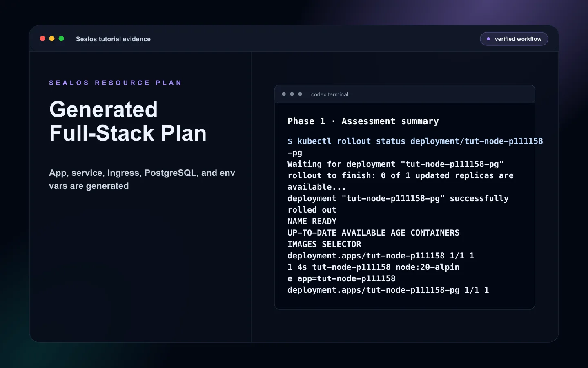This screenshot has height=368, width=588.
Task: Click the verified workflow badge
Action: coord(514,39)
